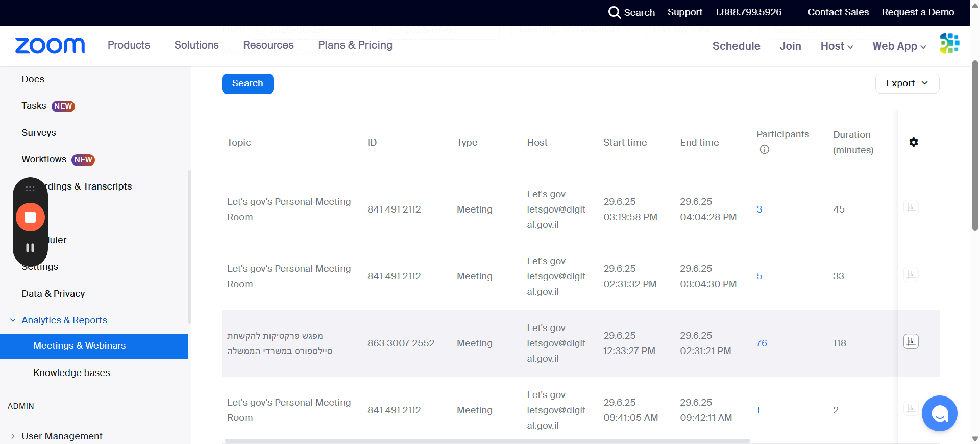
Task: Click the Participants info icon
Action: pyautogui.click(x=764, y=149)
